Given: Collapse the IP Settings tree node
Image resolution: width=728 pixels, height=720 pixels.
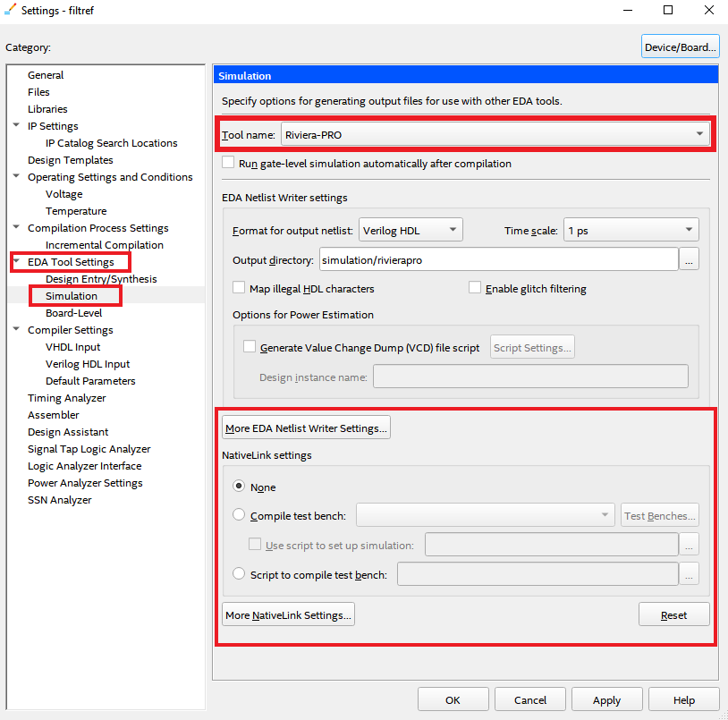Looking at the screenshot, I should point(16,125).
